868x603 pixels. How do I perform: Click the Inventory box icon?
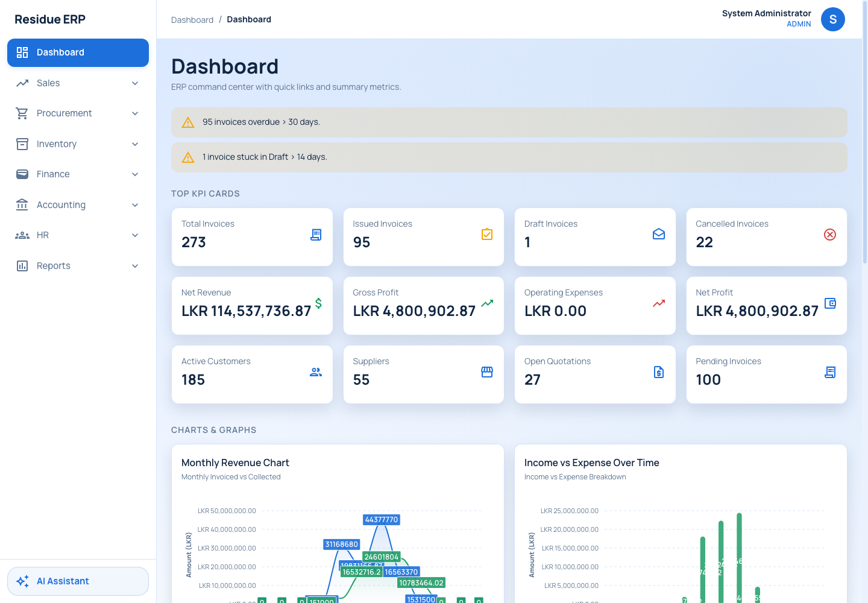point(22,144)
